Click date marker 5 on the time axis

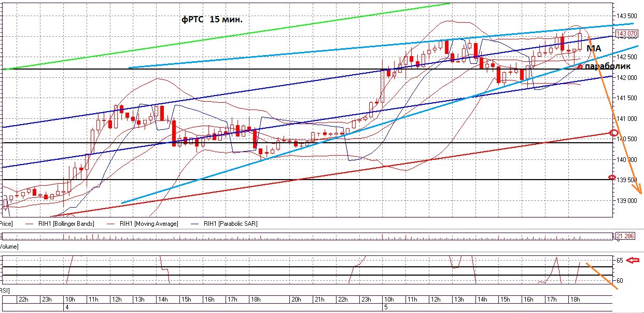coord(385,307)
